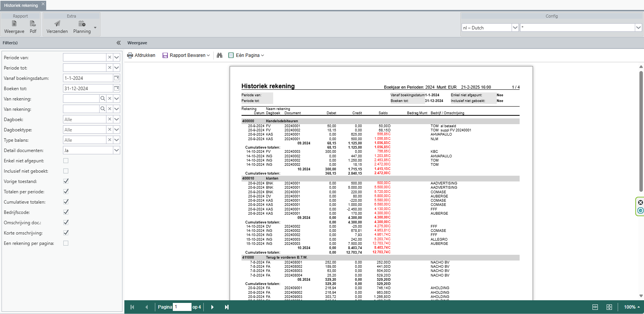Focus the Periode tot input
Screen dimensions: 644x314
pyautogui.click(x=84, y=68)
